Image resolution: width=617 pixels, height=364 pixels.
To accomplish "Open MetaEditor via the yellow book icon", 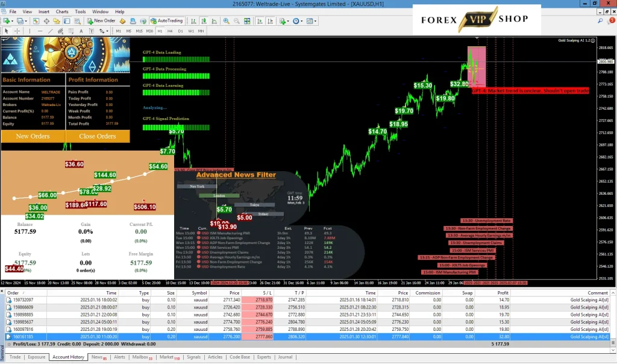I will coord(122,21).
